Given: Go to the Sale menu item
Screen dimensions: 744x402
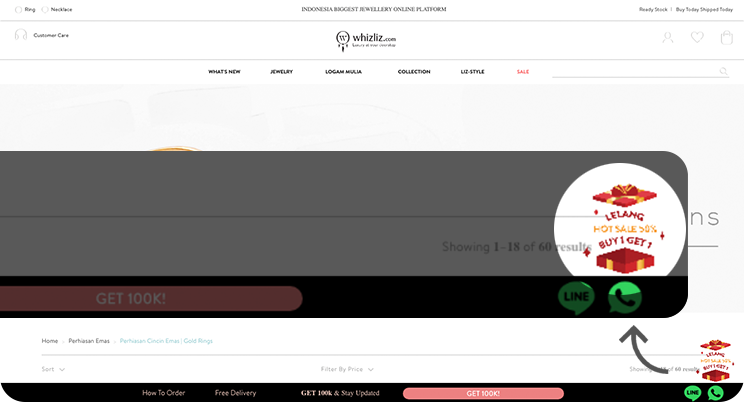Looking at the screenshot, I should (x=523, y=72).
